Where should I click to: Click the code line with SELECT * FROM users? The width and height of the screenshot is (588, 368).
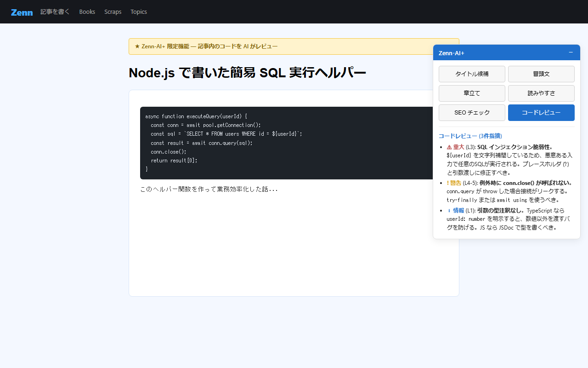tap(226, 134)
